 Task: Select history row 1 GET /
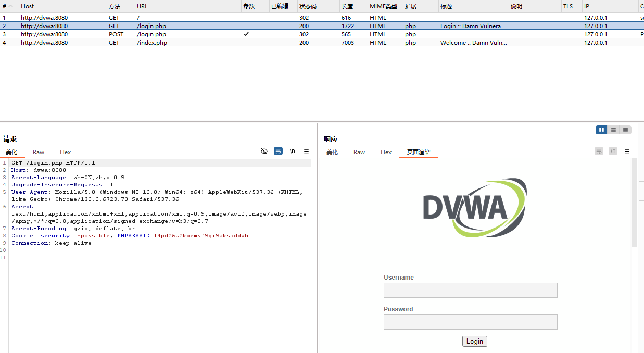coord(322,17)
